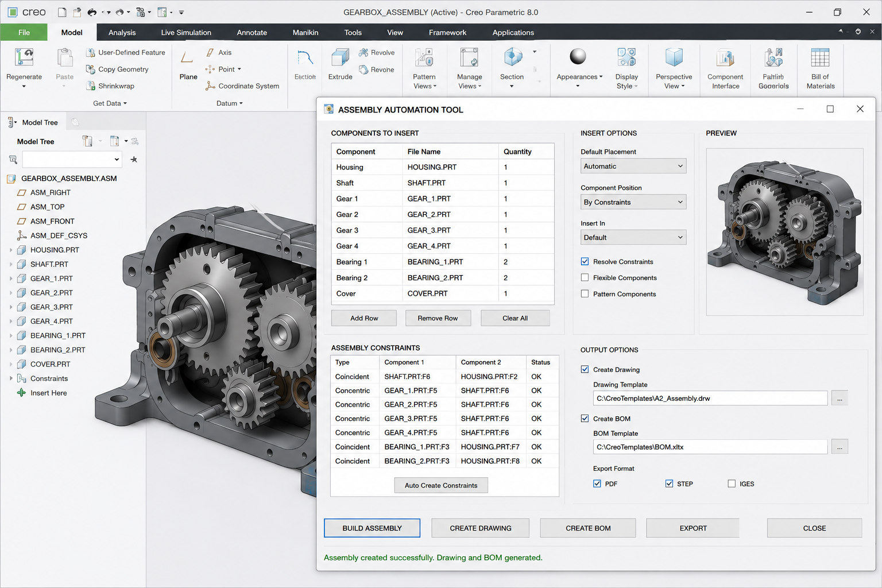The width and height of the screenshot is (882, 588).
Task: Click the Paste clipboard icon
Action: [x=65, y=58]
